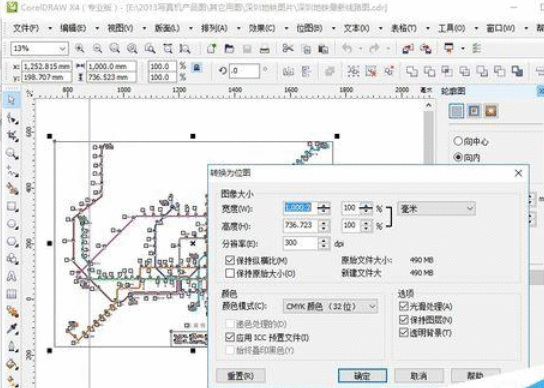Click the 分辨率 300 dpi spinner arrows
This screenshot has height=388, width=544.
(324, 243)
